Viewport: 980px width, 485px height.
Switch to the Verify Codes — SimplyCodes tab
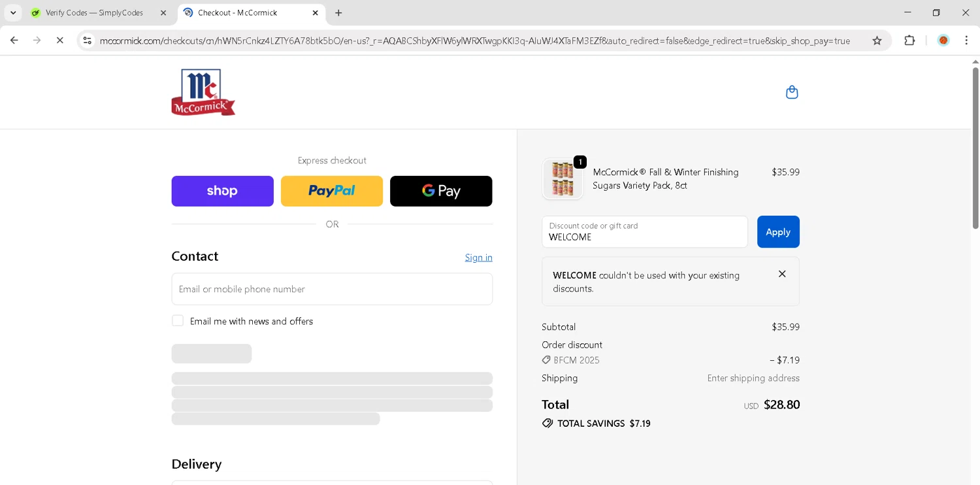99,12
